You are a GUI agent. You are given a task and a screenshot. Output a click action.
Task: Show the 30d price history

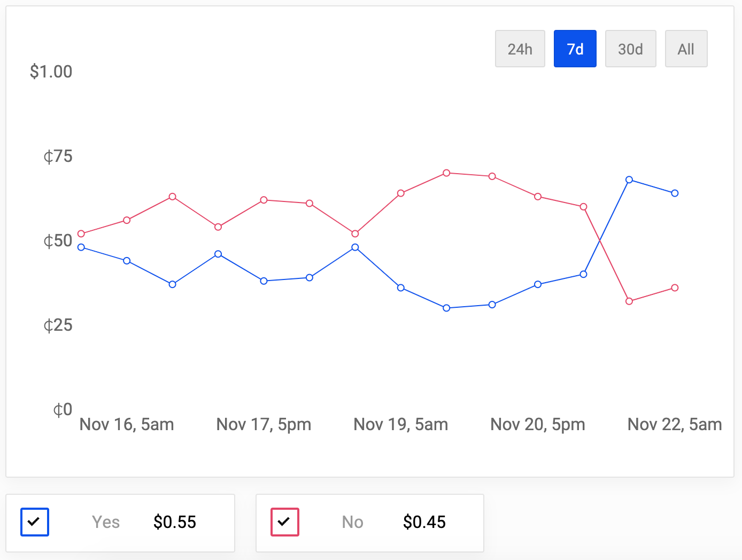coord(630,49)
